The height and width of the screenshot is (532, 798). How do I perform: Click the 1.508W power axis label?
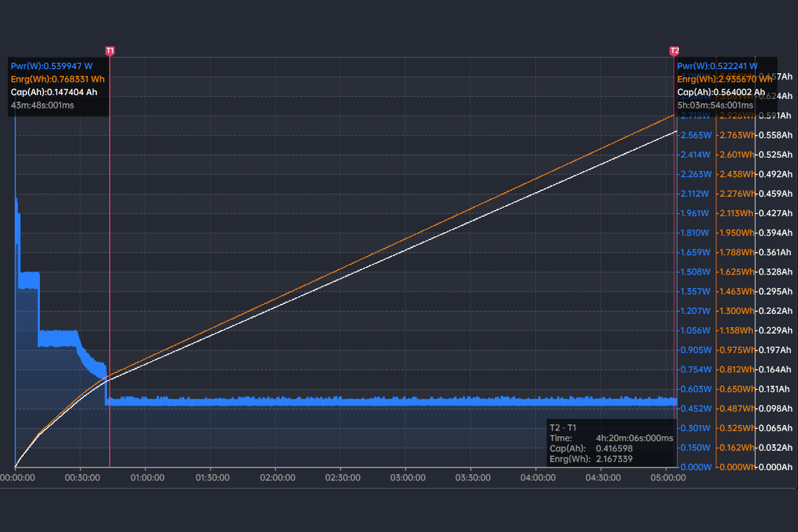695,272
